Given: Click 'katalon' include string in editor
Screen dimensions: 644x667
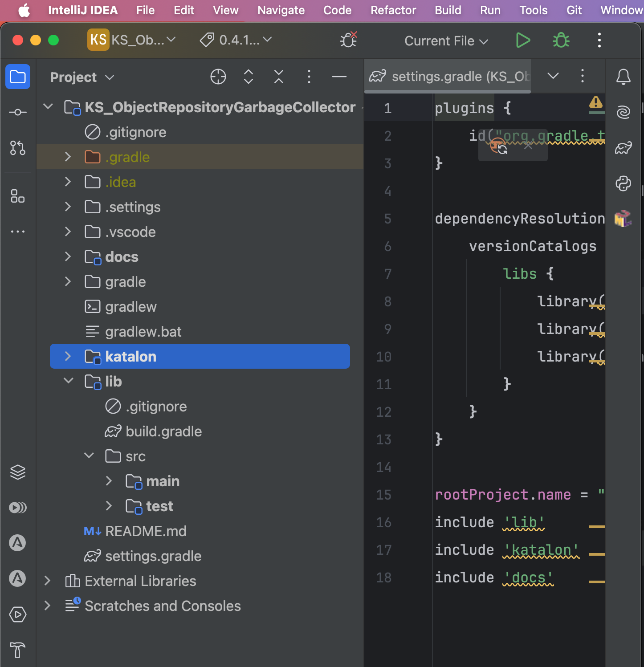Looking at the screenshot, I should [541, 550].
